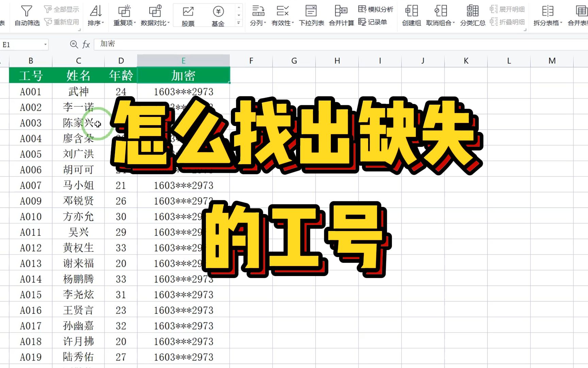Click the AutoFilter (自动筛选) funnel icon

27,11
